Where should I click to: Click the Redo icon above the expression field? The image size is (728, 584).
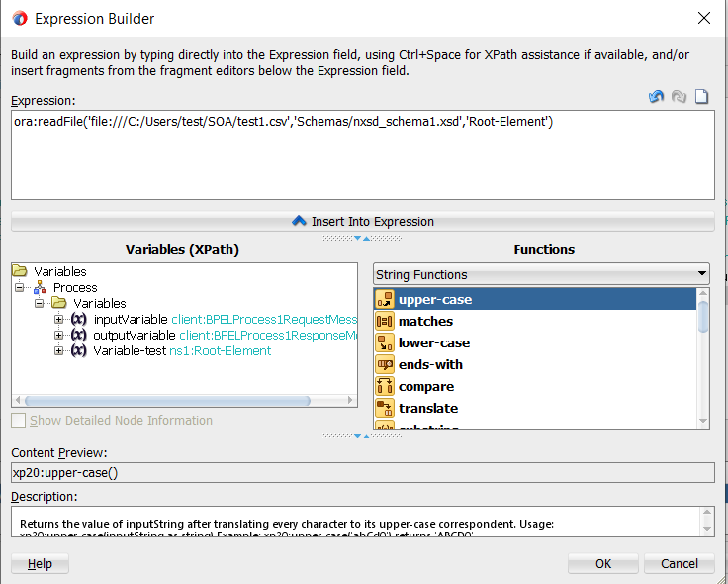(679, 97)
